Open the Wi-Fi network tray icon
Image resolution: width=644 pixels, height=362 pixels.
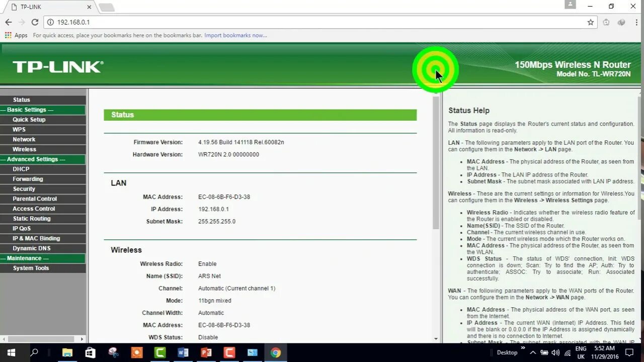(568, 352)
